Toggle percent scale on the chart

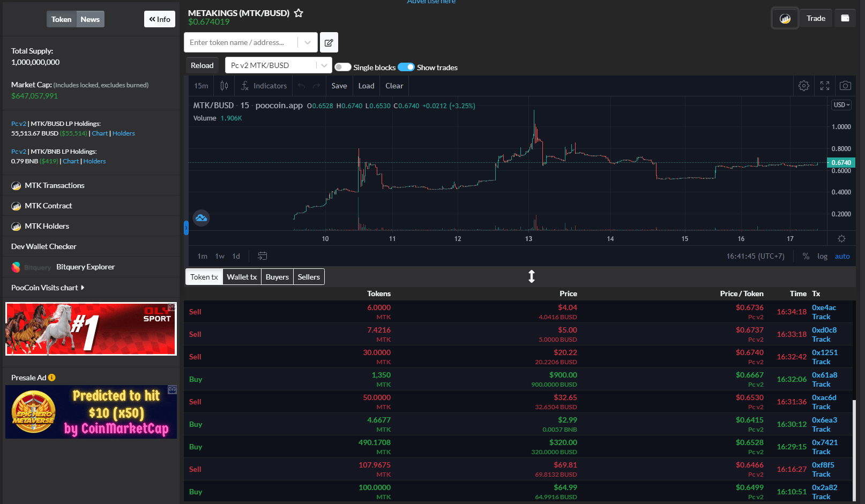(x=806, y=256)
